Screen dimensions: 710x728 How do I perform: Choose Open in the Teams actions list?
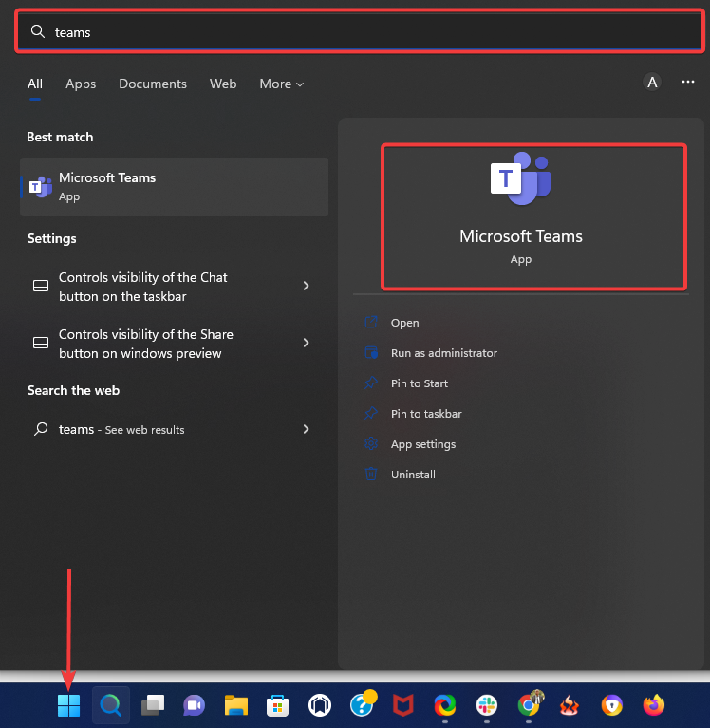pyautogui.click(x=405, y=323)
